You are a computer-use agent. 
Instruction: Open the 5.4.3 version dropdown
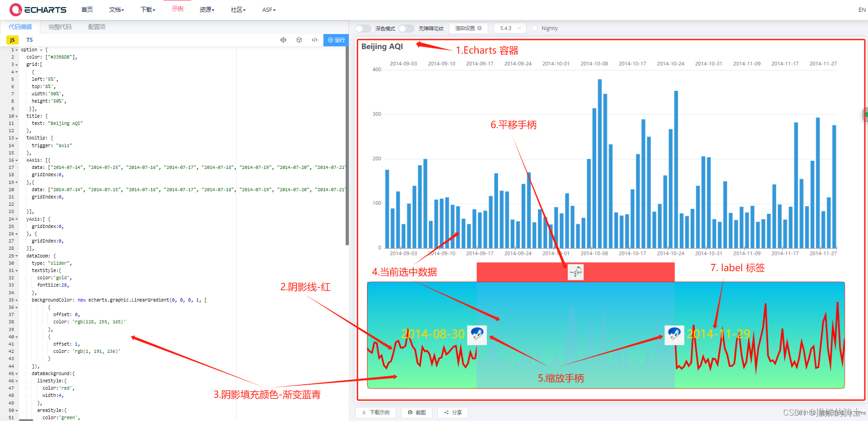tap(510, 28)
